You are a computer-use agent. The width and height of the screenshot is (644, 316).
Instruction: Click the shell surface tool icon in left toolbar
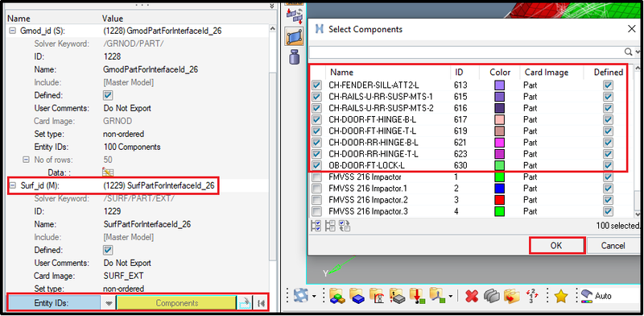coord(294,37)
